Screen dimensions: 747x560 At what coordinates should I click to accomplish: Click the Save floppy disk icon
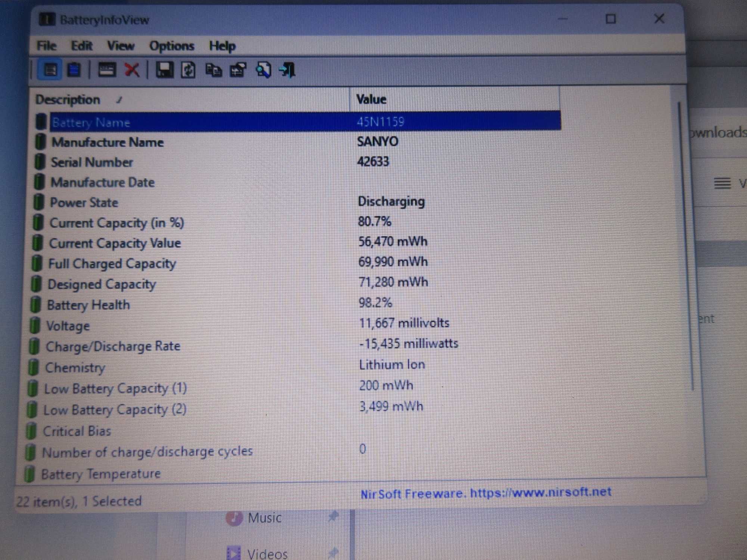pyautogui.click(x=164, y=70)
